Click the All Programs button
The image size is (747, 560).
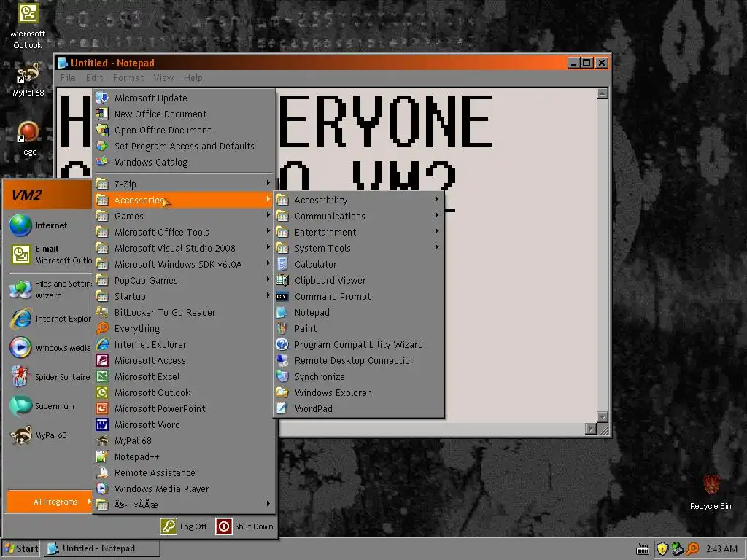[x=50, y=502]
